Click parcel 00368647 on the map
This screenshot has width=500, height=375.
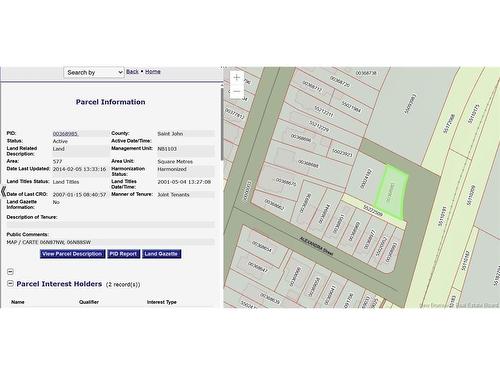click(258, 266)
